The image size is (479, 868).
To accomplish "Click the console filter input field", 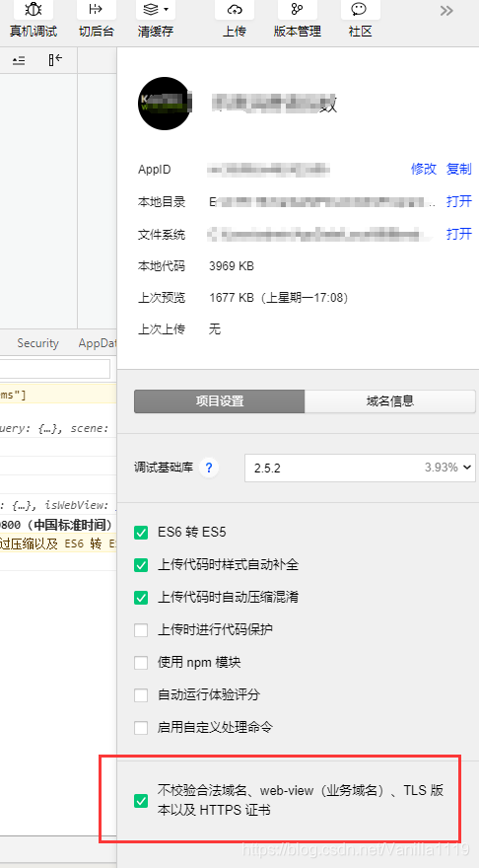I will pos(55,369).
